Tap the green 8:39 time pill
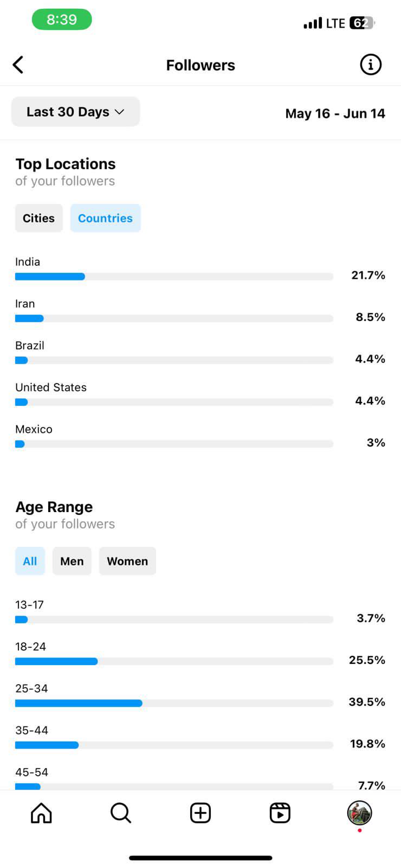 62,20
